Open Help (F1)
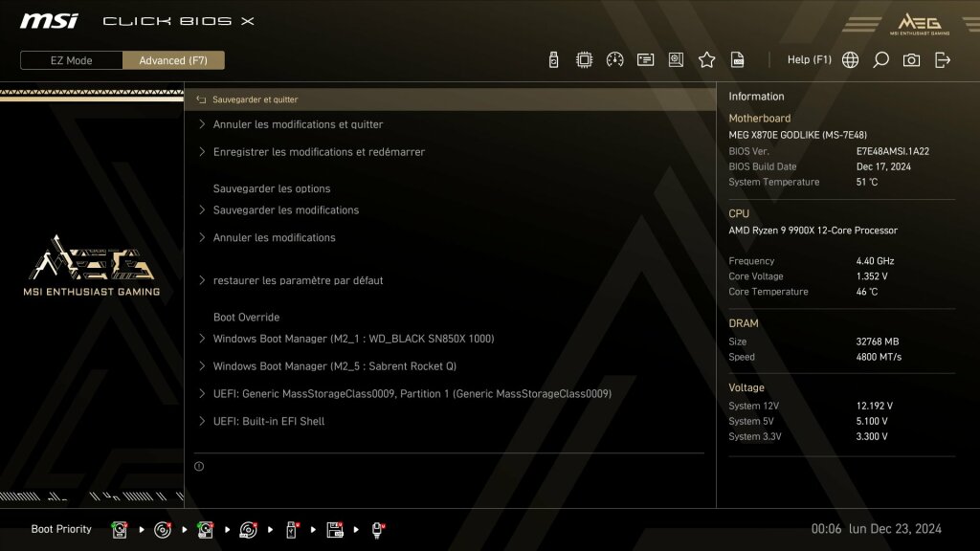Viewport: 980px width, 551px height. 809,60
